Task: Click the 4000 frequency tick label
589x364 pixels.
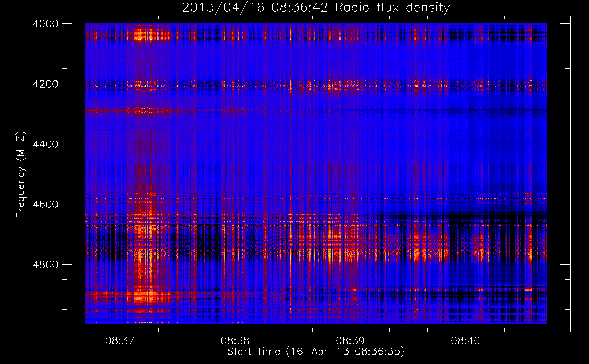Action: [46, 24]
